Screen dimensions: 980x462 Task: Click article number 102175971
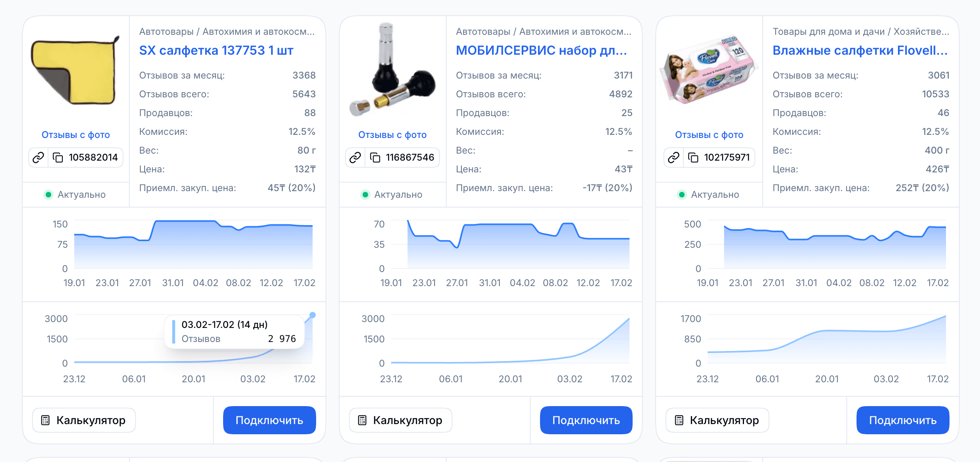727,158
